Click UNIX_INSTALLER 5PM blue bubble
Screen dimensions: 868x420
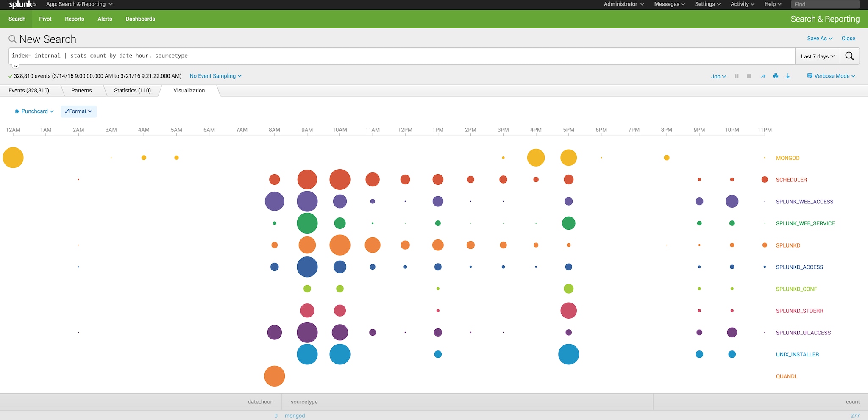click(x=569, y=354)
